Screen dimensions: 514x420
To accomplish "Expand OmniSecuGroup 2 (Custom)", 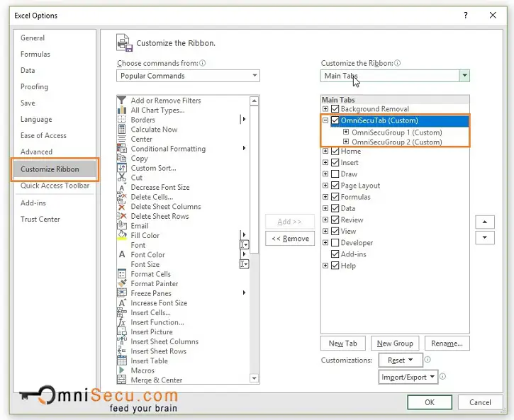I will point(346,142).
